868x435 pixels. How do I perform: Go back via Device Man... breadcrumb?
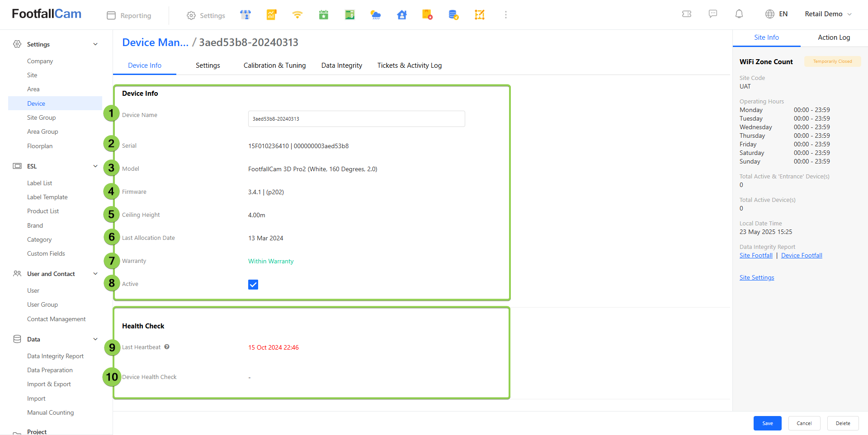156,42
